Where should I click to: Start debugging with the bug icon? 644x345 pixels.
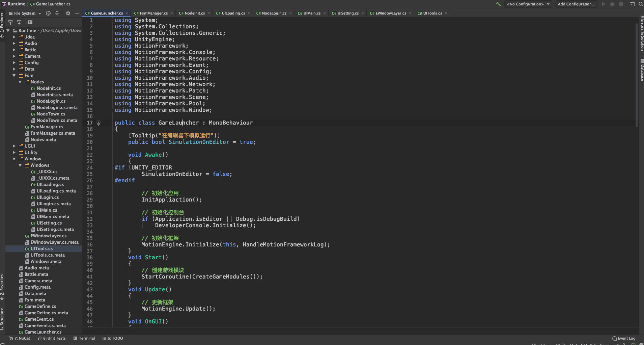point(612,4)
